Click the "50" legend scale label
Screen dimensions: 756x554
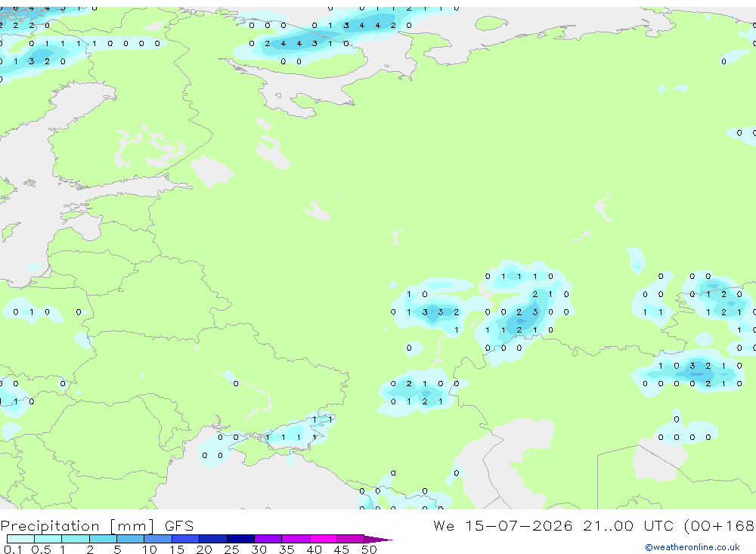[369, 549]
